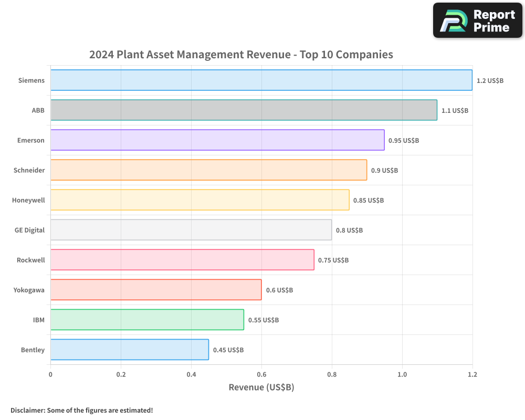Screen dimensions: 525x420
Task: Select the 0.6 tick mark on the x-axis
Action: click(x=261, y=374)
